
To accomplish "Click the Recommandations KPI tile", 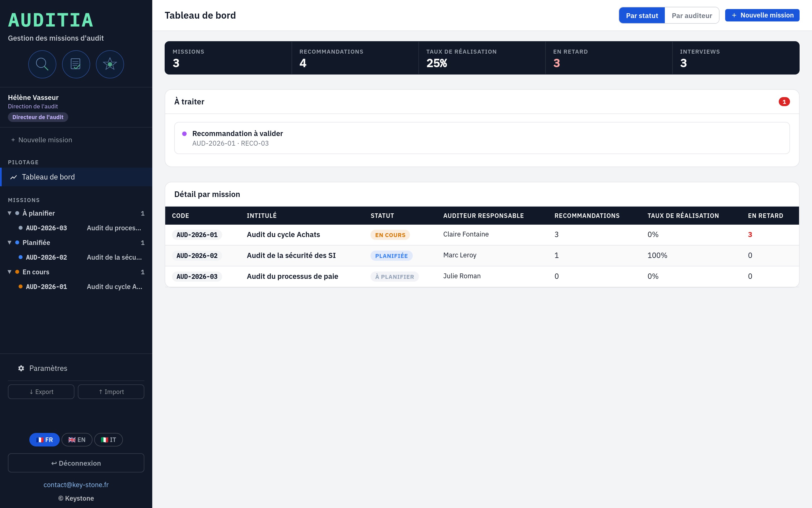I will point(355,58).
